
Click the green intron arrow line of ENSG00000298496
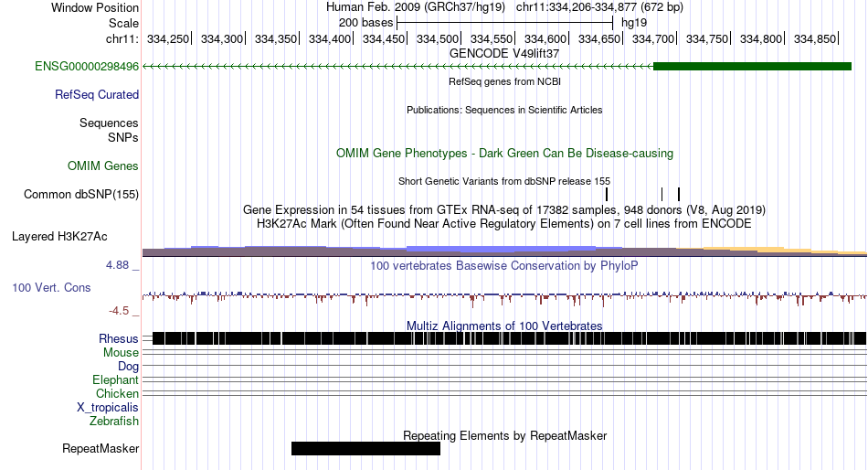point(398,67)
